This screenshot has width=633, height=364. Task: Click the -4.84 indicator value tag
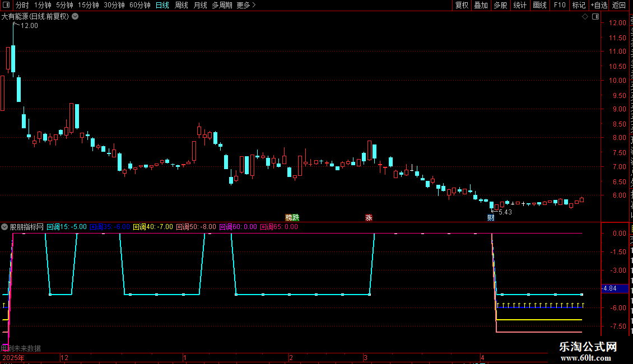[x=615, y=288]
